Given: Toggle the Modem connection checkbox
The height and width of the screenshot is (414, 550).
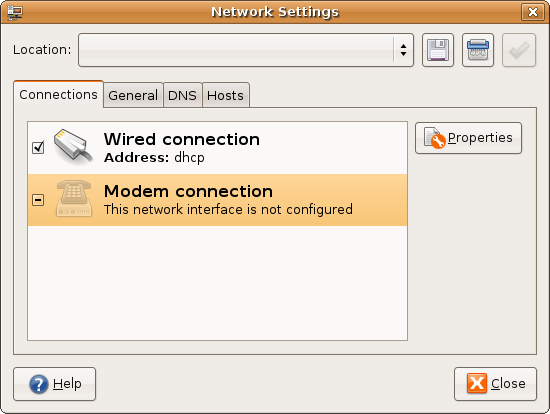Looking at the screenshot, I should coord(38,200).
